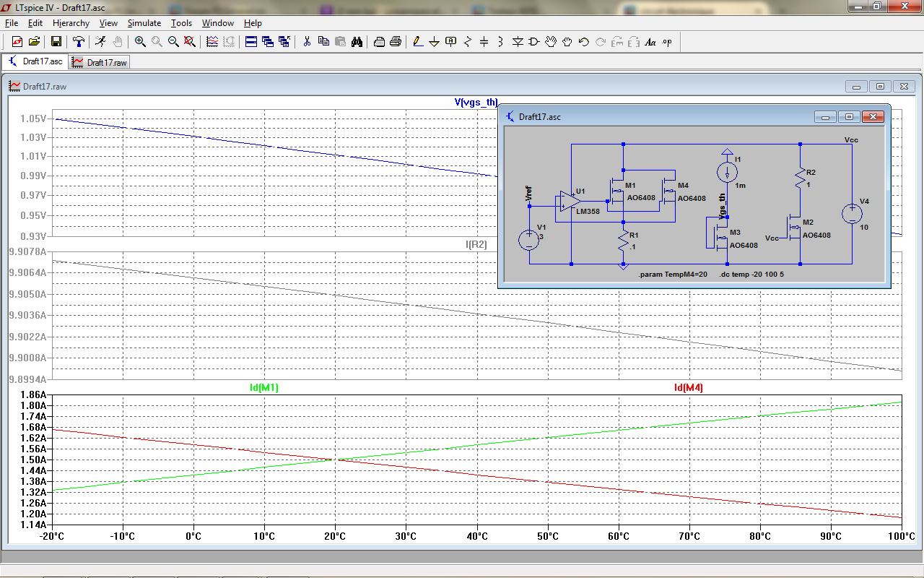The height and width of the screenshot is (578, 924).
Task: Click the SPICE directive .op button
Action: (667, 42)
